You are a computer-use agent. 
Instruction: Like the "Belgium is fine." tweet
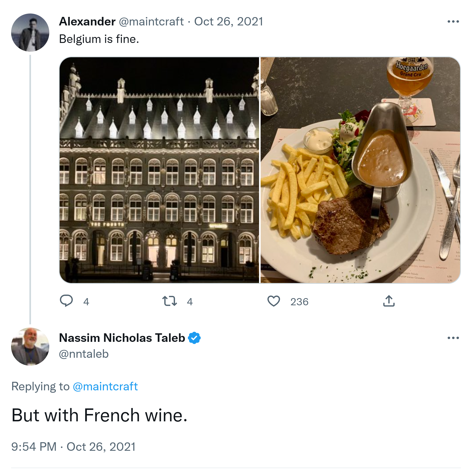274,301
